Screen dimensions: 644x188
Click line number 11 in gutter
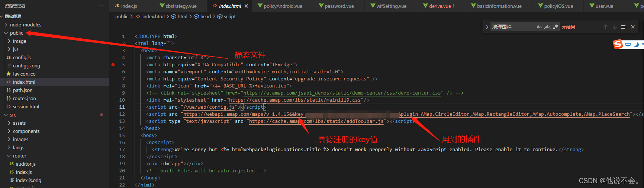click(x=122, y=107)
